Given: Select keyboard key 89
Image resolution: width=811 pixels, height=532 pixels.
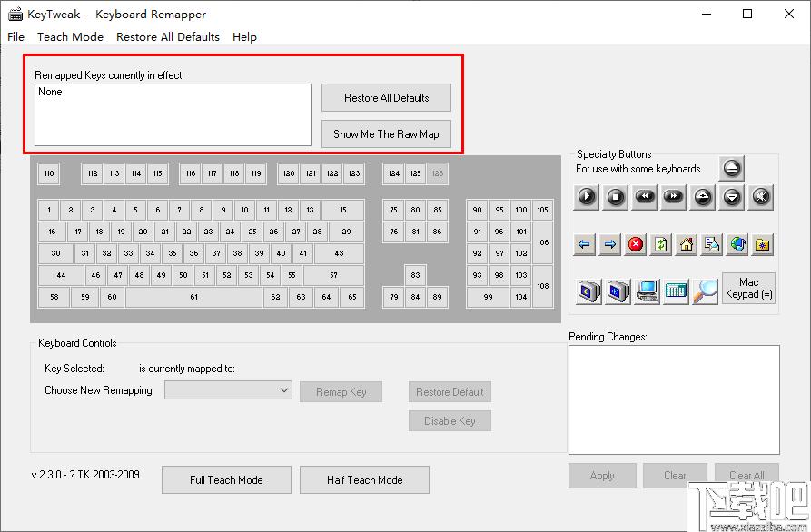Looking at the screenshot, I should click(x=437, y=297).
